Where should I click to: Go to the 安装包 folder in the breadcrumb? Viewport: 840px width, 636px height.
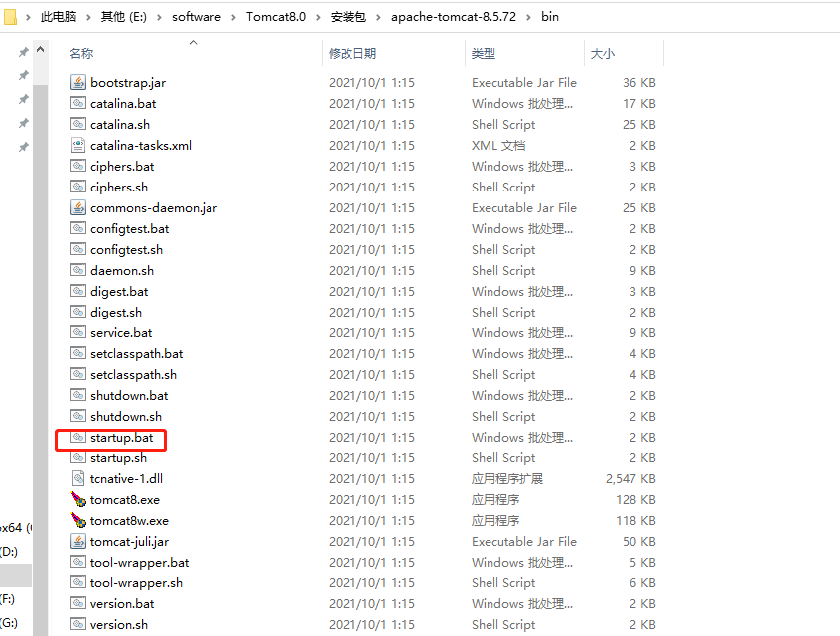point(349,17)
